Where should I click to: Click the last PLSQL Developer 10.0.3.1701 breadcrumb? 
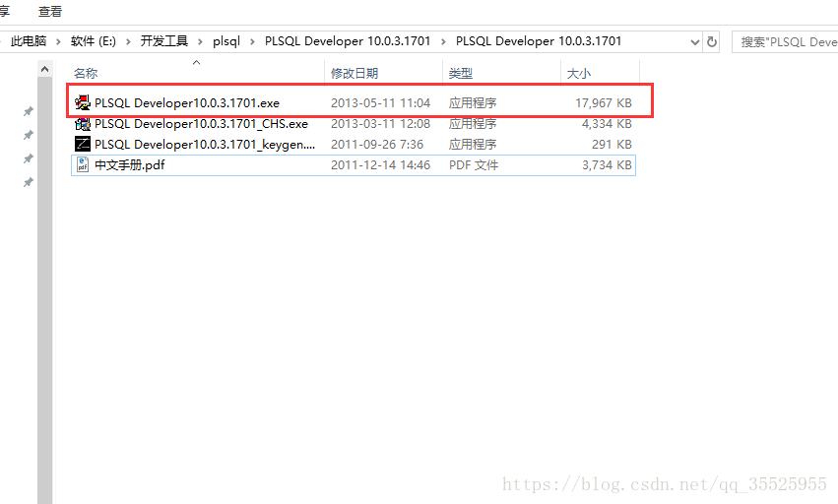[539, 41]
